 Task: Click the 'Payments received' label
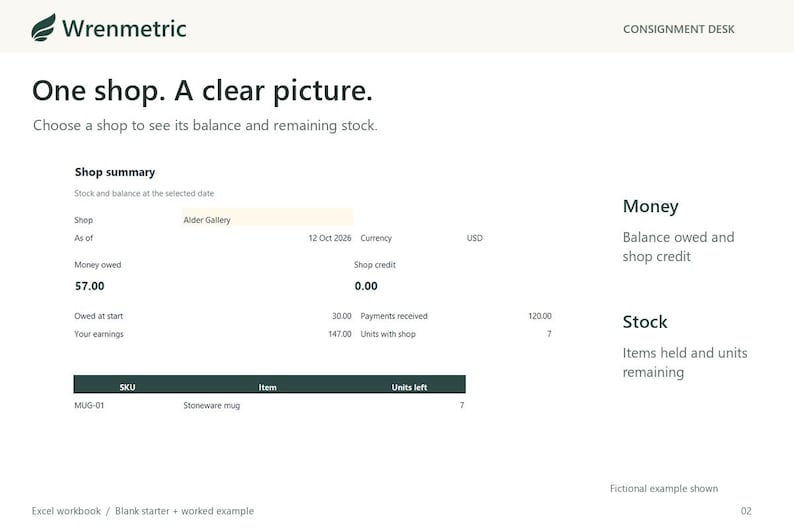[x=394, y=316]
